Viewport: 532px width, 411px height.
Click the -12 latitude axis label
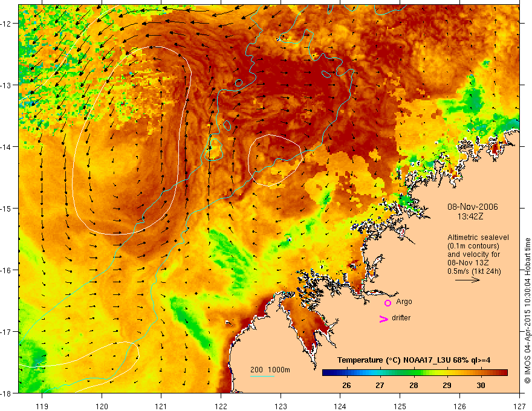pos(7,24)
